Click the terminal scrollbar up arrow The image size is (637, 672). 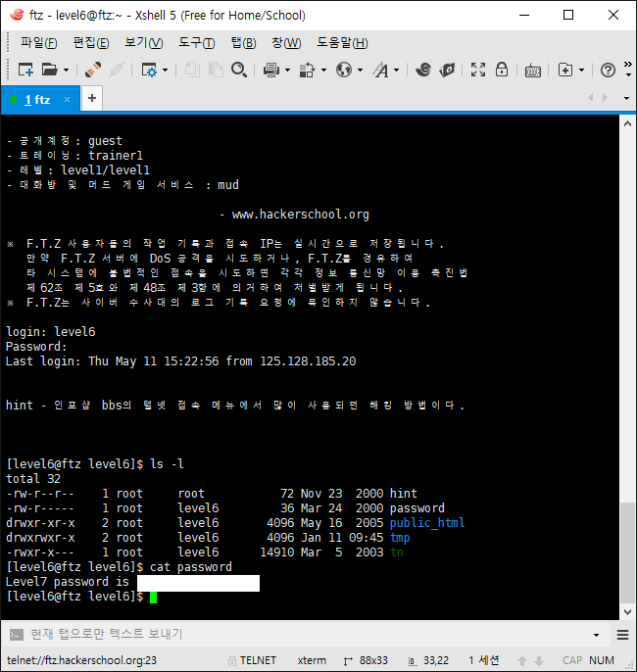pyautogui.click(x=627, y=123)
